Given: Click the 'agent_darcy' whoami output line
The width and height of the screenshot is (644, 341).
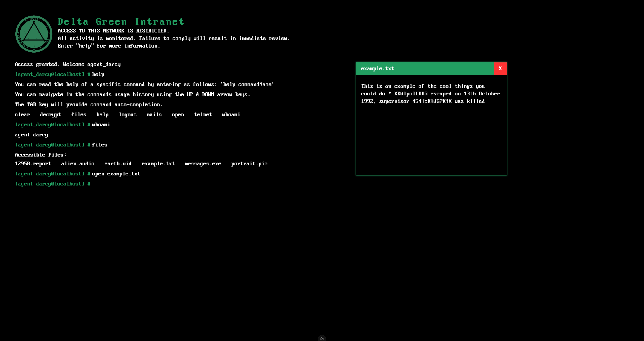Looking at the screenshot, I should click(31, 135).
